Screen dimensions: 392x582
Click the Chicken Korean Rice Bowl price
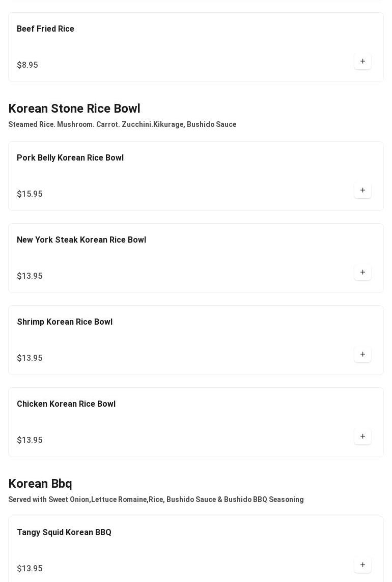coord(30,440)
